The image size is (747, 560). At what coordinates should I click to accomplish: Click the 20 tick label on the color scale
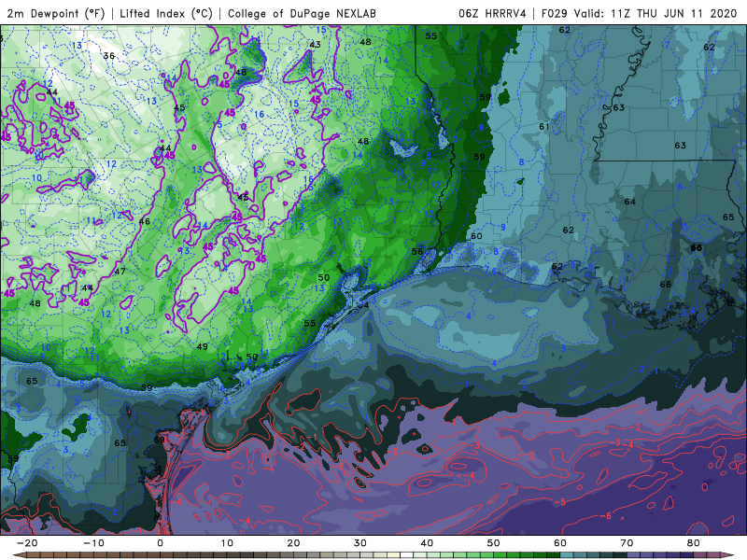point(293,543)
